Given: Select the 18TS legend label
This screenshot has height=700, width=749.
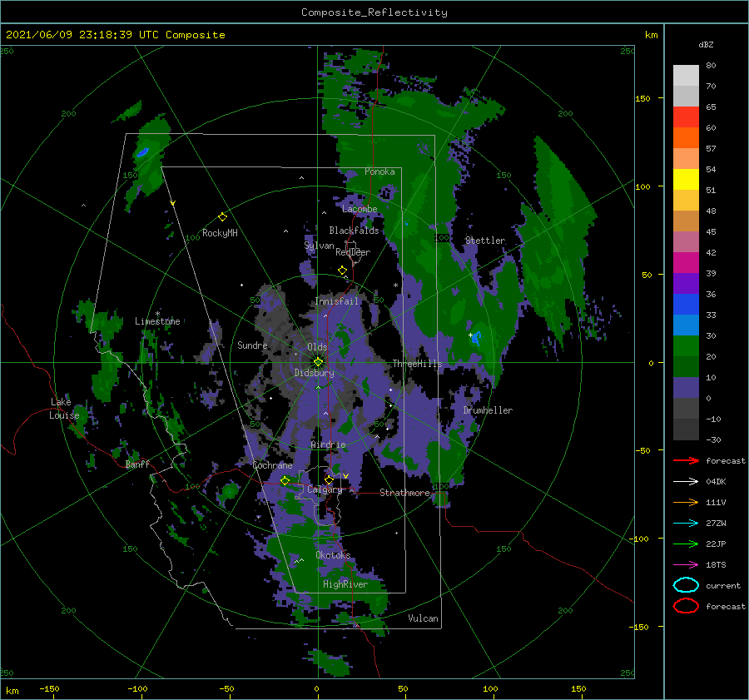Looking at the screenshot, I should 716,565.
